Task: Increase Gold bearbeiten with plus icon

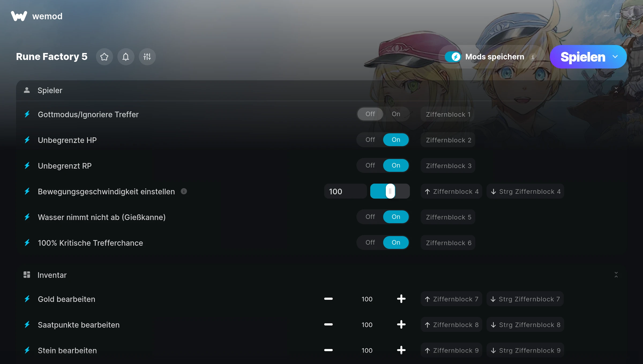Action: (401, 299)
